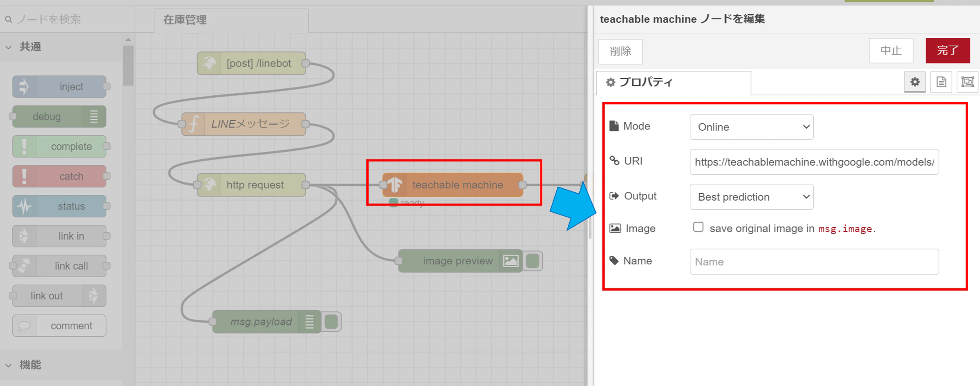Screen dimensions: 980x386
Task: Click the msg.payload debug list icon
Action: [310, 321]
